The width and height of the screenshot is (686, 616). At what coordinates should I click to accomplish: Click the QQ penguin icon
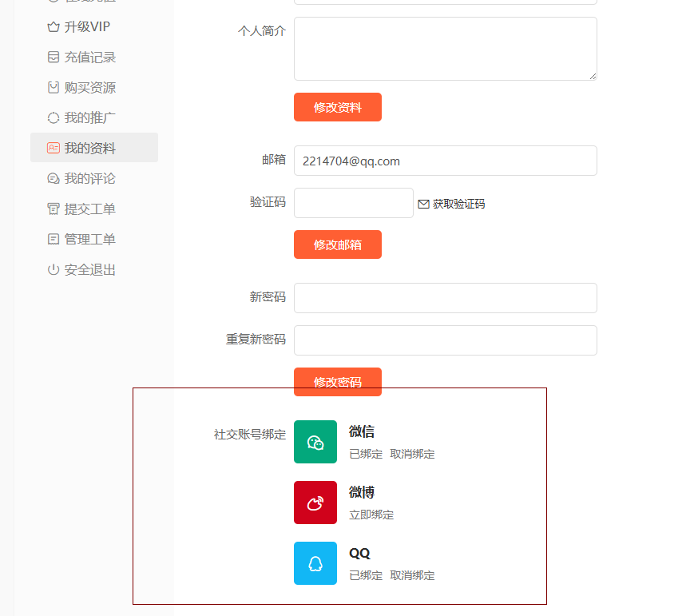[x=315, y=563]
